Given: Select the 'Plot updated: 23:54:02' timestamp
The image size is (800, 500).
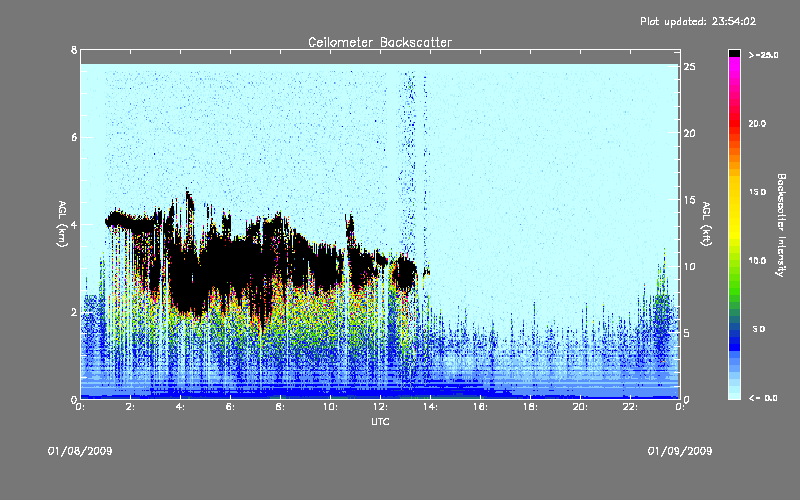Looking at the screenshot, I should click(x=698, y=21).
